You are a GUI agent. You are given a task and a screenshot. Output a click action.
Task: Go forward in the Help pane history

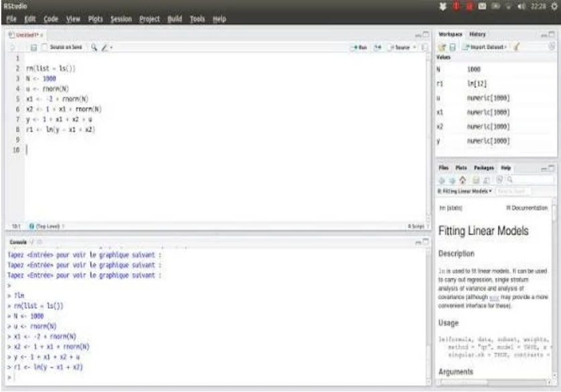[452, 181]
